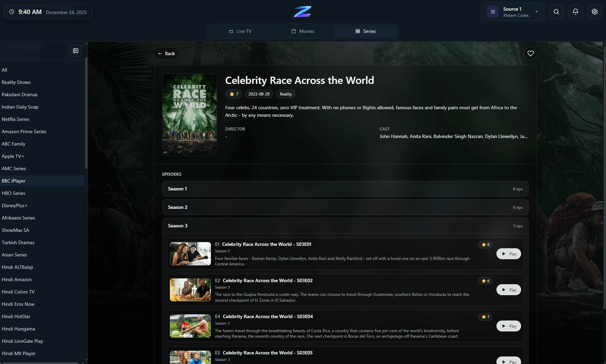Screen dimensions: 606x364
Task: Play episode S03E04
Action: click(508, 326)
